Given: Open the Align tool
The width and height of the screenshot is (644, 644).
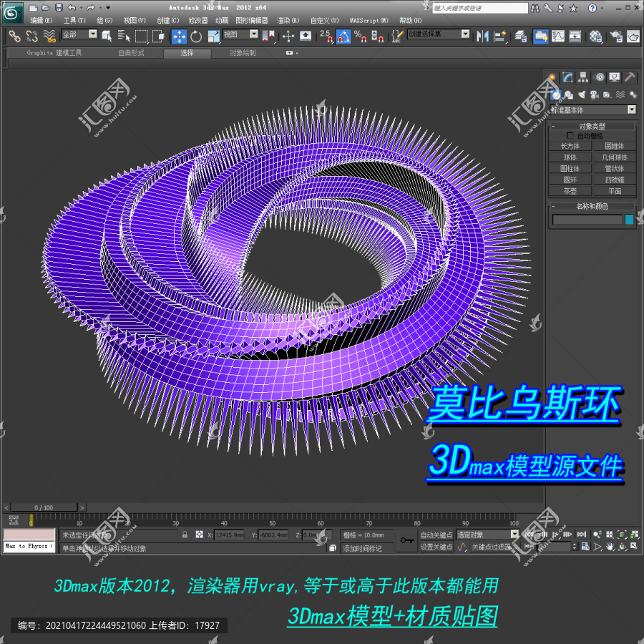Looking at the screenshot, I should click(500, 36).
